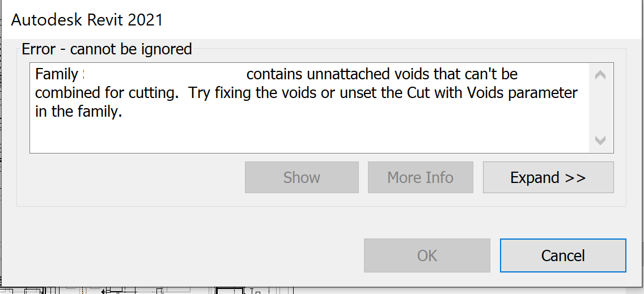Click the 'Cut with Voids parameter' text
This screenshot has width=644, height=294.
coord(492,93)
